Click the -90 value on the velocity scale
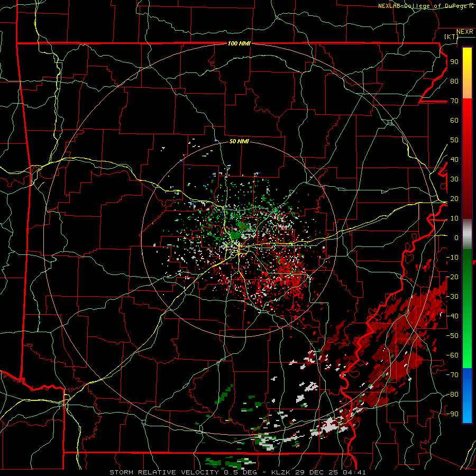This screenshot has width=476, height=476. pyautogui.click(x=452, y=414)
